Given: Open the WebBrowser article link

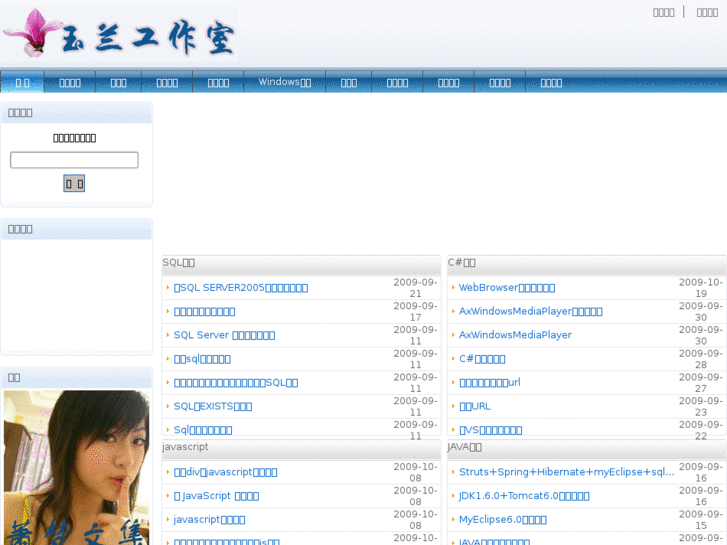Looking at the screenshot, I should 507,288.
